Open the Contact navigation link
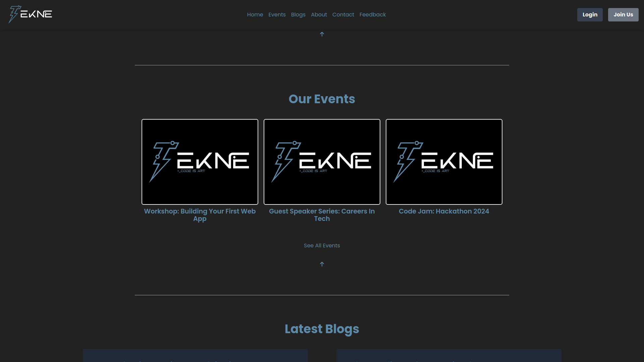The image size is (644, 362). click(x=343, y=15)
